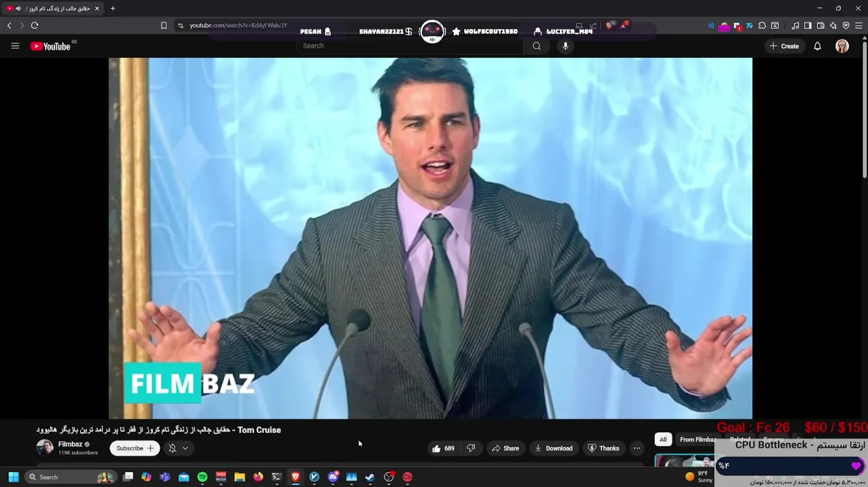Click the YouTube URL in the address bar
The image size is (868, 487).
pos(238,26)
